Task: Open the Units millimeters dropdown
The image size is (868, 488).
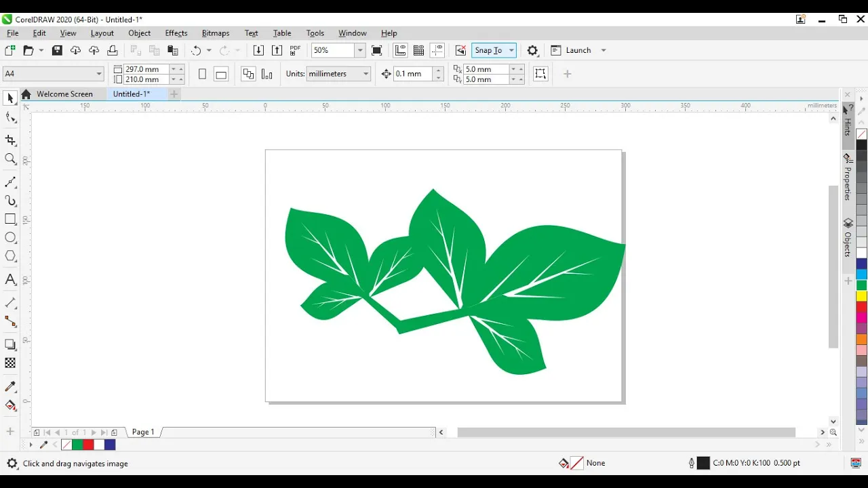Action: point(366,73)
